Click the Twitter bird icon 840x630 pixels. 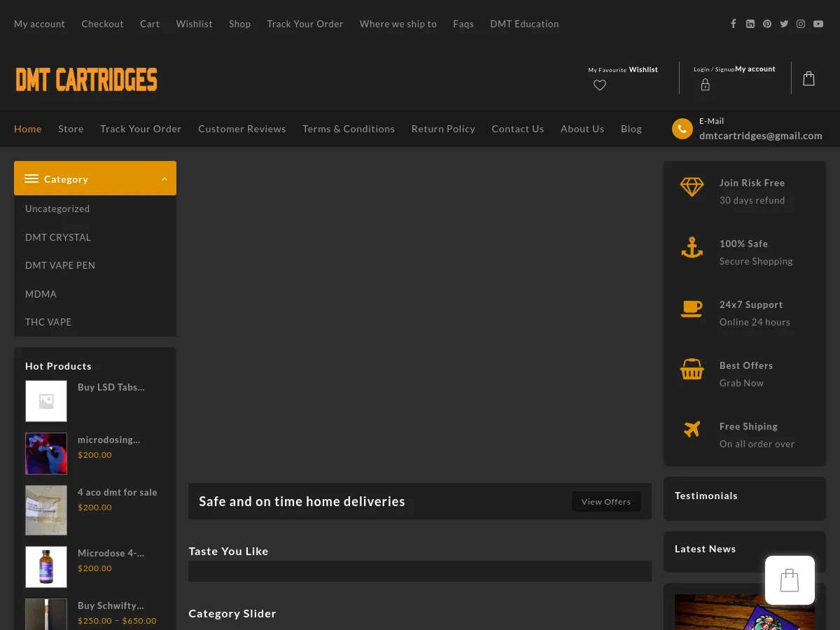click(x=784, y=24)
